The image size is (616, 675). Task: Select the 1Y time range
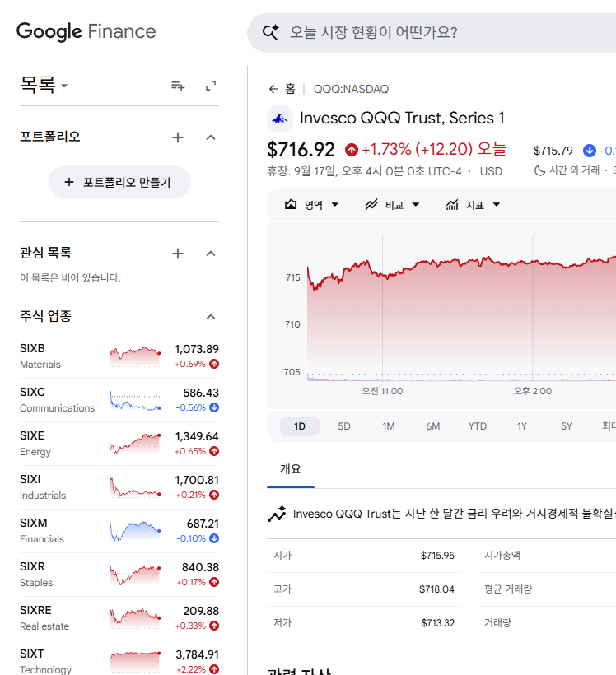coord(521,426)
